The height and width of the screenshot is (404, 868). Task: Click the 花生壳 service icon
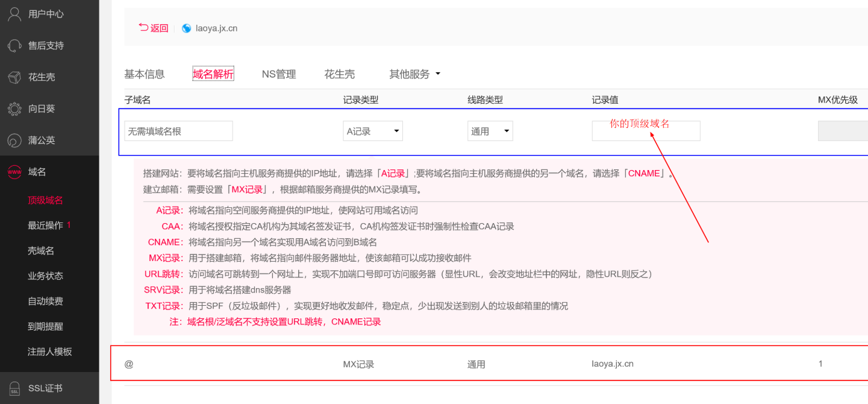[x=13, y=77]
